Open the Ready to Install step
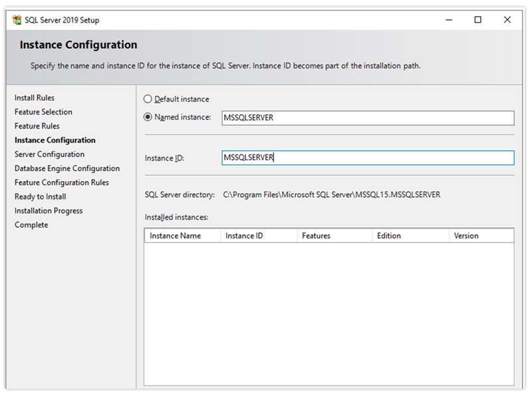 39,196
